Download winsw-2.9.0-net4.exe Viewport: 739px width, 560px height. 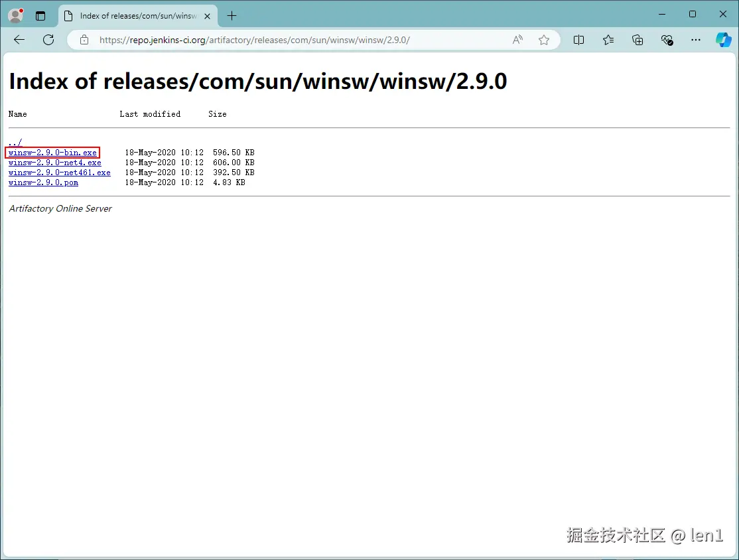tap(54, 163)
